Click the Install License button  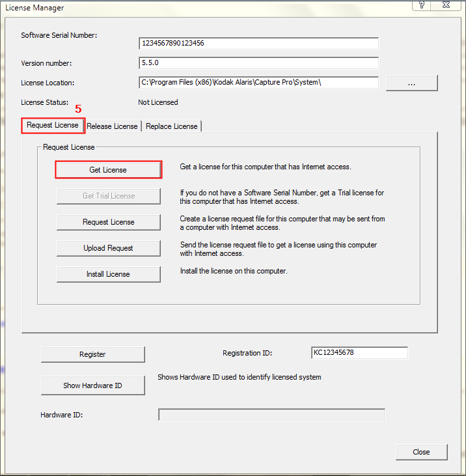(109, 274)
